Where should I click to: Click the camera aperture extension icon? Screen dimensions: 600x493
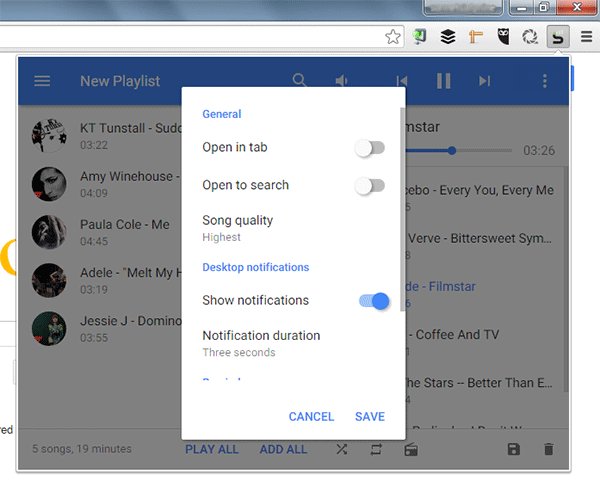pyautogui.click(x=530, y=37)
